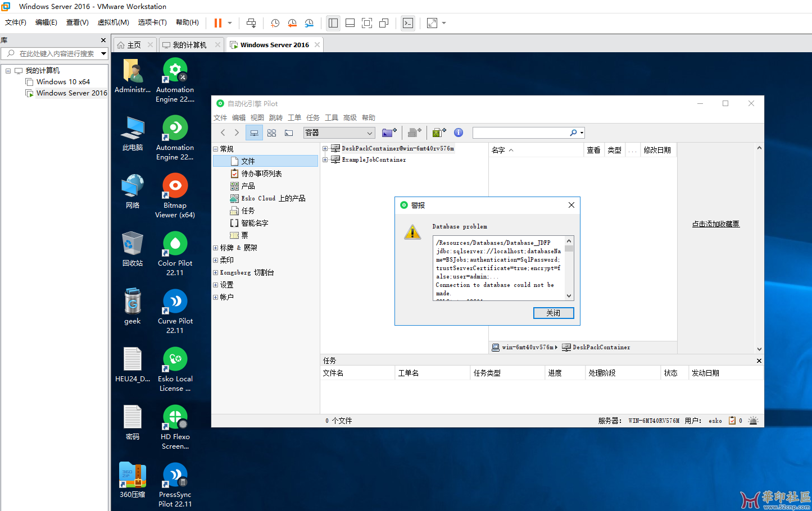
Task: Click the Pilot back navigation arrow
Action: click(223, 133)
